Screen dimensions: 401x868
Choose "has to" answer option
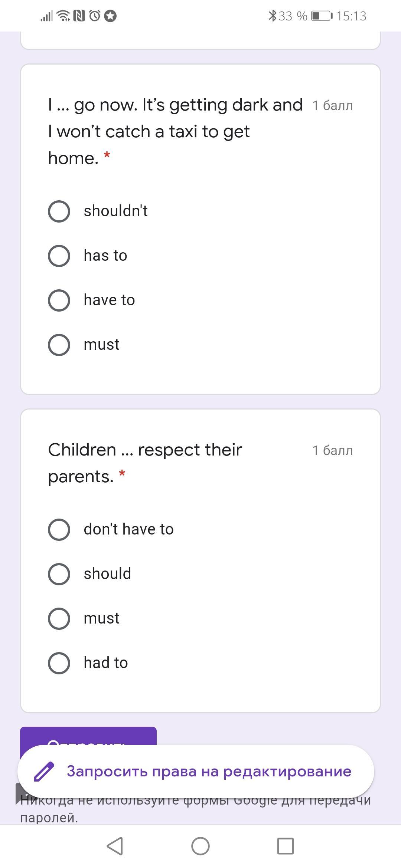pos(59,256)
